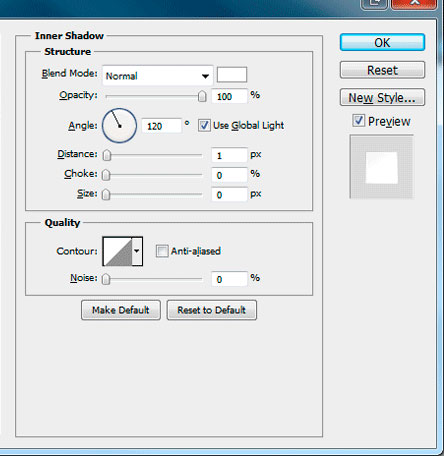The image size is (444, 456).
Task: Open the shadow color swatch picker
Action: tap(232, 75)
